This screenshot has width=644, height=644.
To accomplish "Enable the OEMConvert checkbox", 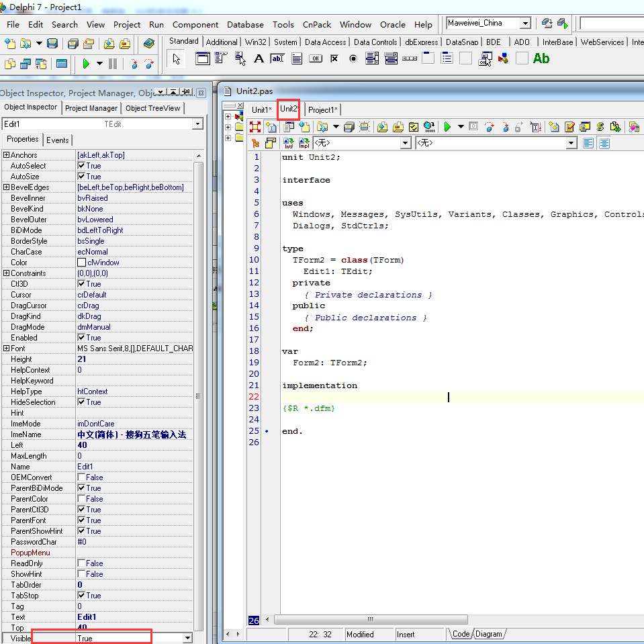I will point(81,477).
